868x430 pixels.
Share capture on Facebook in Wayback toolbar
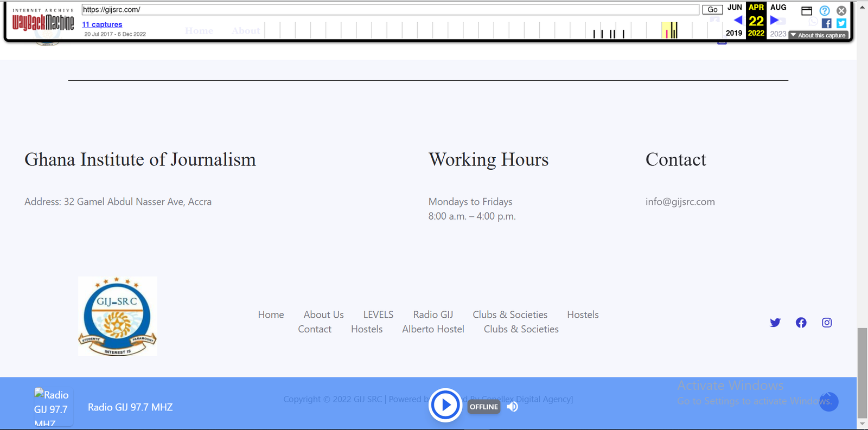point(826,23)
